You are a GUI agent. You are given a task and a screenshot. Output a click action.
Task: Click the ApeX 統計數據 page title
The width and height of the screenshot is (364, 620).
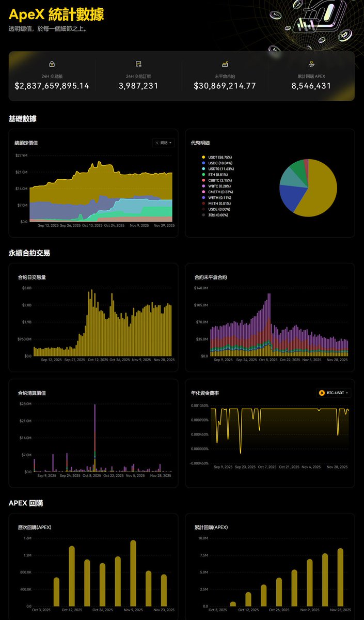coord(56,14)
